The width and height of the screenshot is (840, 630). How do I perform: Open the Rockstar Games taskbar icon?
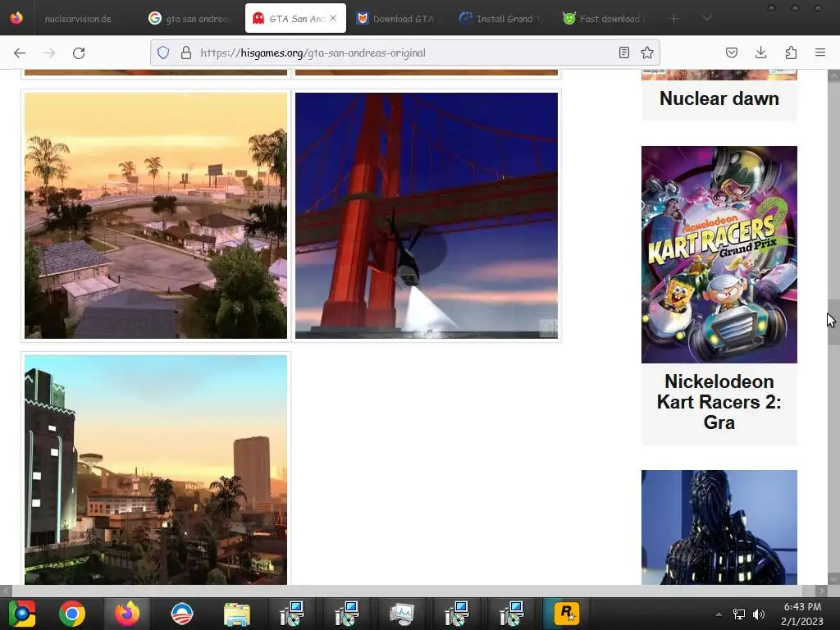tap(567, 614)
